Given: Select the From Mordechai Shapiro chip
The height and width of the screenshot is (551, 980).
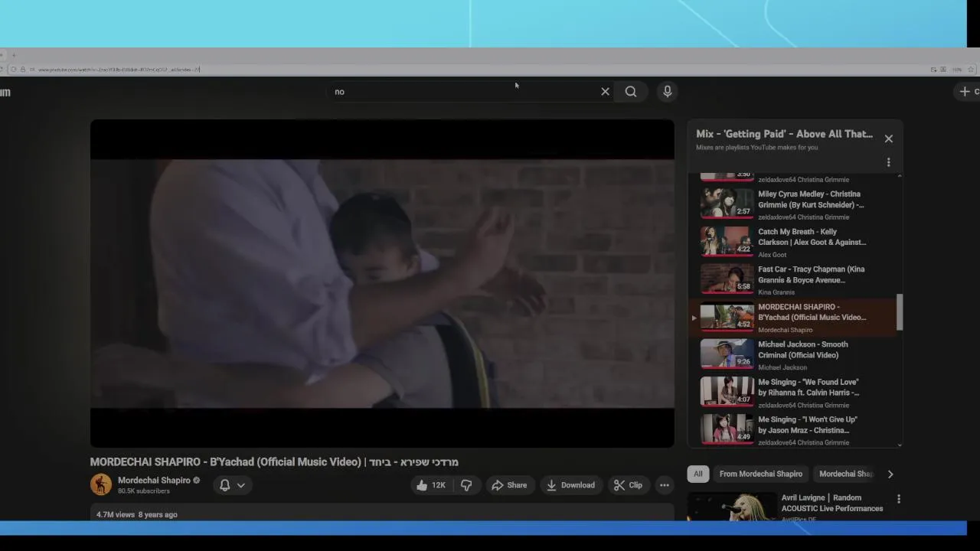Looking at the screenshot, I should (761, 474).
